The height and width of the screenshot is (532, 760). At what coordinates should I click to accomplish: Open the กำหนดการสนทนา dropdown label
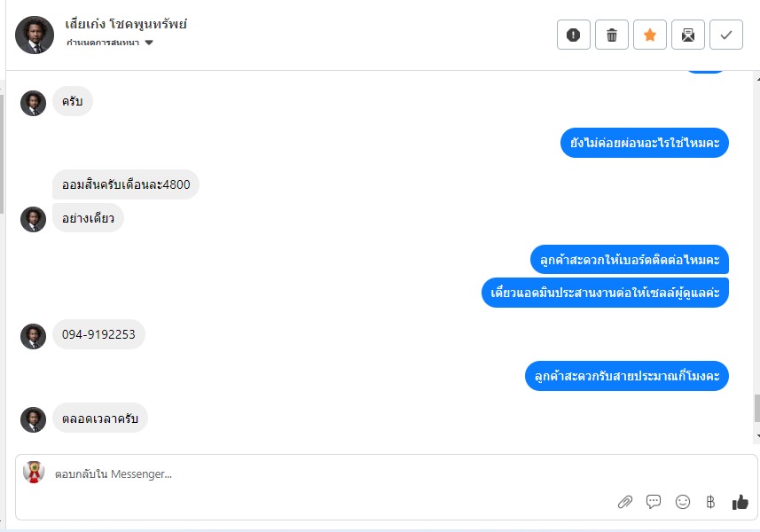point(103,43)
